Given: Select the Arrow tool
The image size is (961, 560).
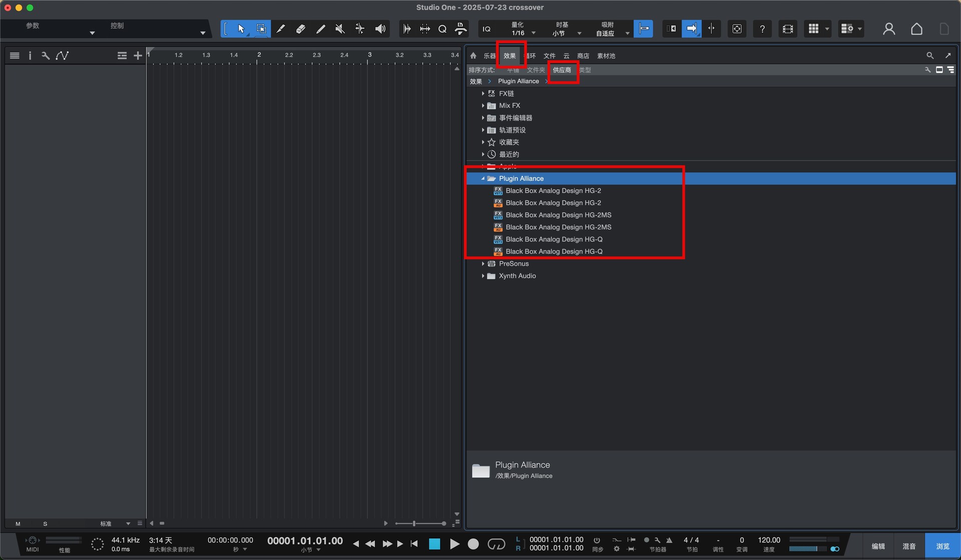Looking at the screenshot, I should [x=241, y=29].
